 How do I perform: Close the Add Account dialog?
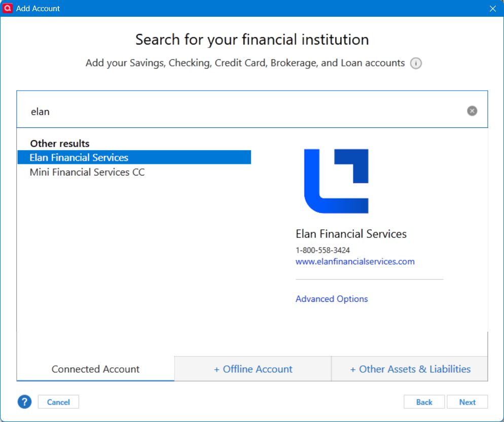(493, 9)
